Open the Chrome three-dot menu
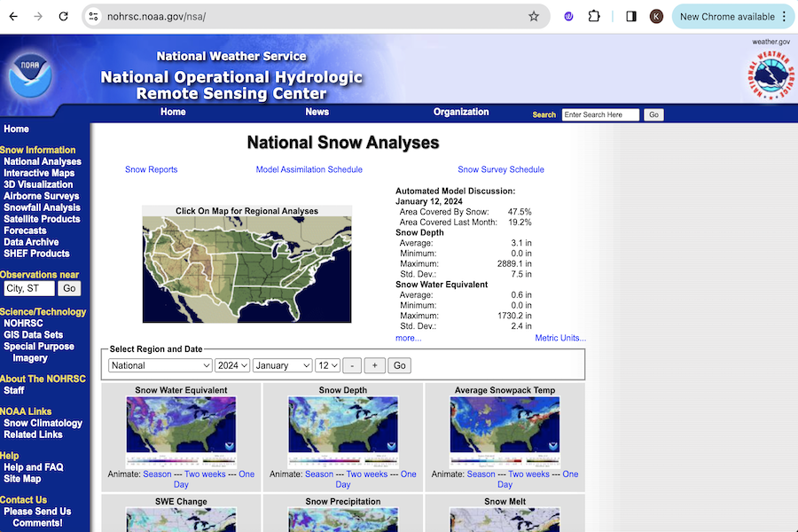Viewport: 798px width, 532px height. coord(785,16)
